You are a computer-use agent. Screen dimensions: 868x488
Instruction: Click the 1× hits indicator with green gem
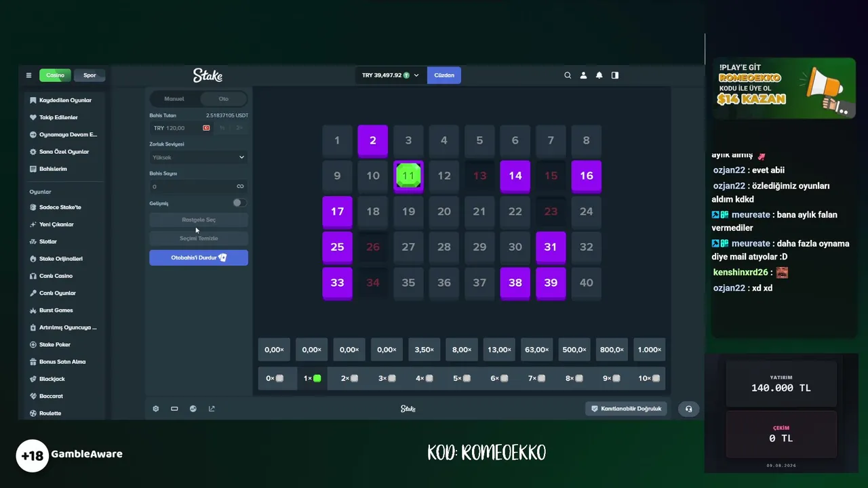point(312,378)
